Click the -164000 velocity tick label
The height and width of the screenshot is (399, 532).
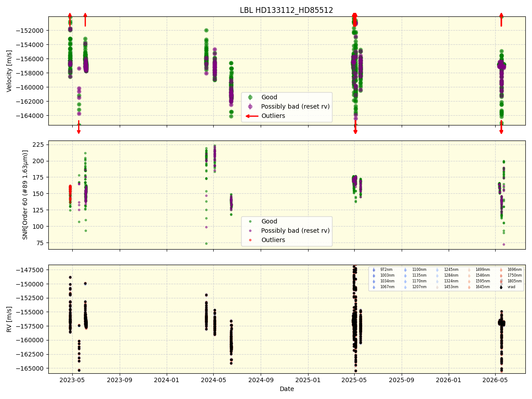click(x=31, y=116)
